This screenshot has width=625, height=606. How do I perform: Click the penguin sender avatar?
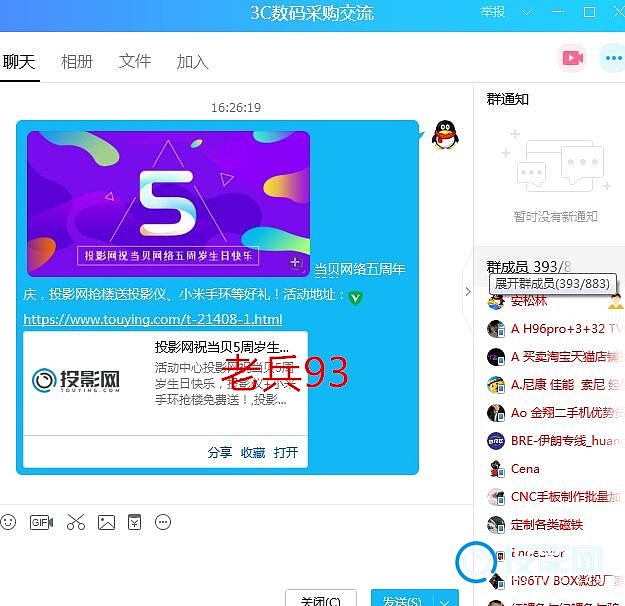pyautogui.click(x=445, y=135)
